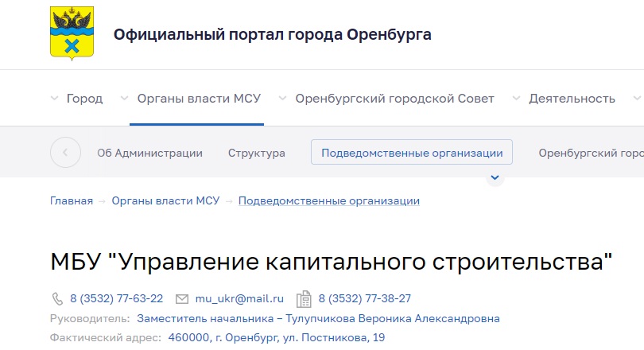Click the email envelope icon
The height and width of the screenshot is (350, 644).
point(181,299)
